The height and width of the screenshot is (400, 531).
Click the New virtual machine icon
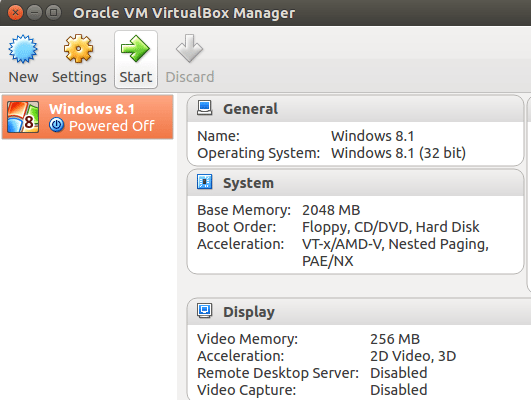pyautogui.click(x=23, y=49)
